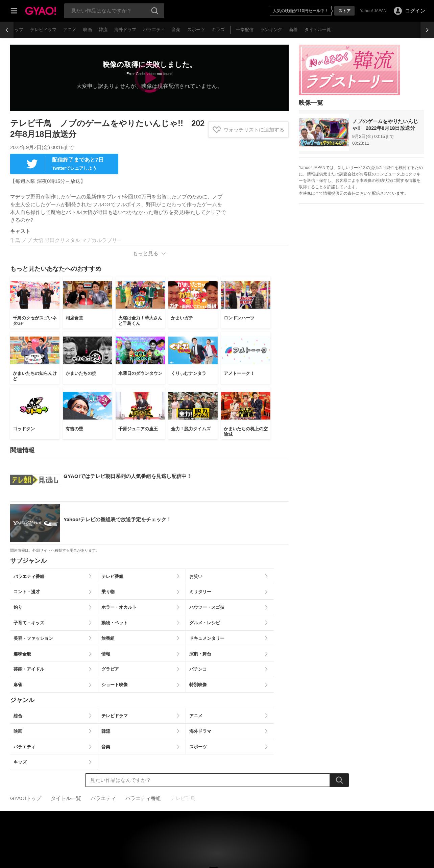This screenshot has height=868, width=434.
Task: Open かまいたちの机上の空論城 card
Action: pyautogui.click(x=246, y=413)
